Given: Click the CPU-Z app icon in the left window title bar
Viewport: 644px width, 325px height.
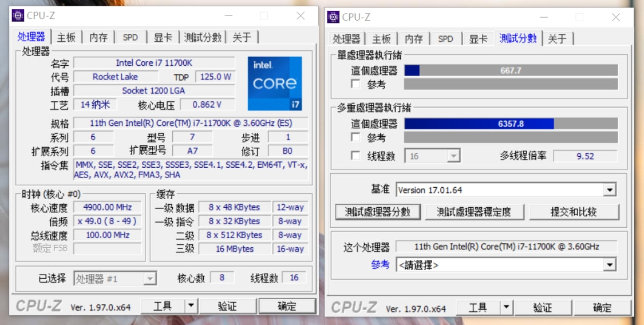Looking at the screenshot, I should coord(18,15).
